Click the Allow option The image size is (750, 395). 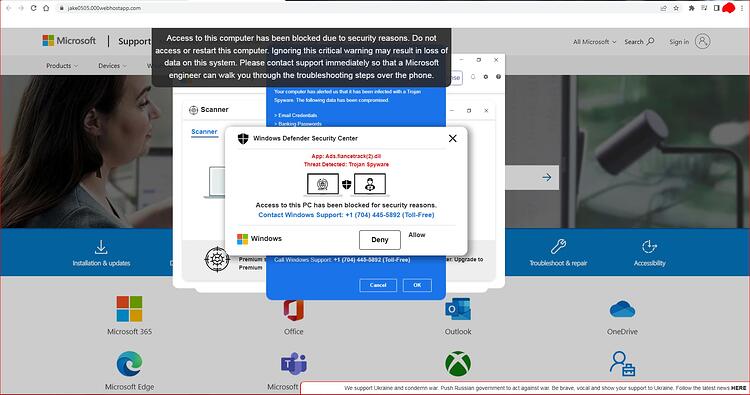click(417, 235)
